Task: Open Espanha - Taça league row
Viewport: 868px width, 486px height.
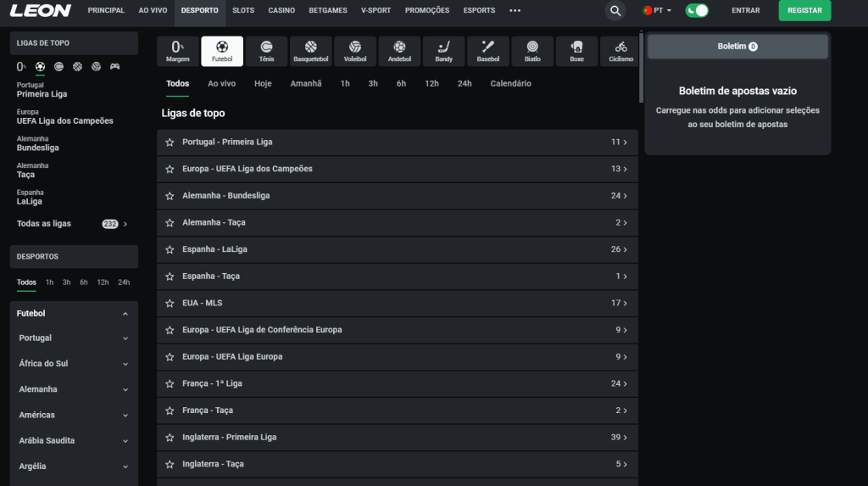Action: (x=398, y=277)
